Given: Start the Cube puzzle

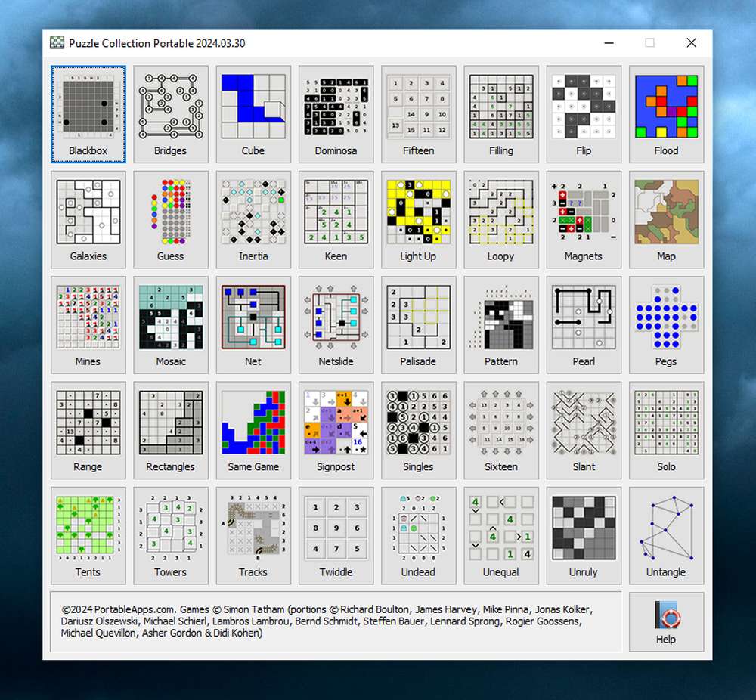Looking at the screenshot, I should tap(253, 114).
